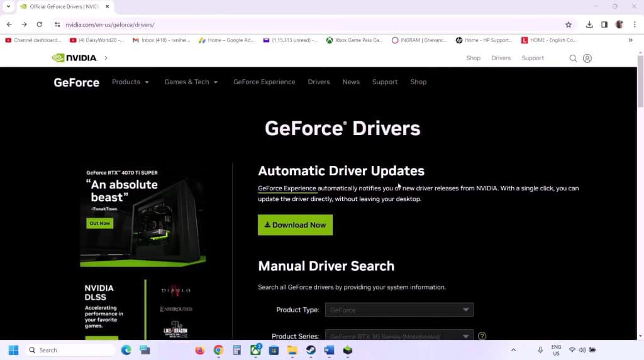This screenshot has height=360, width=644.
Task: View site information icon in address bar
Action: (57, 25)
